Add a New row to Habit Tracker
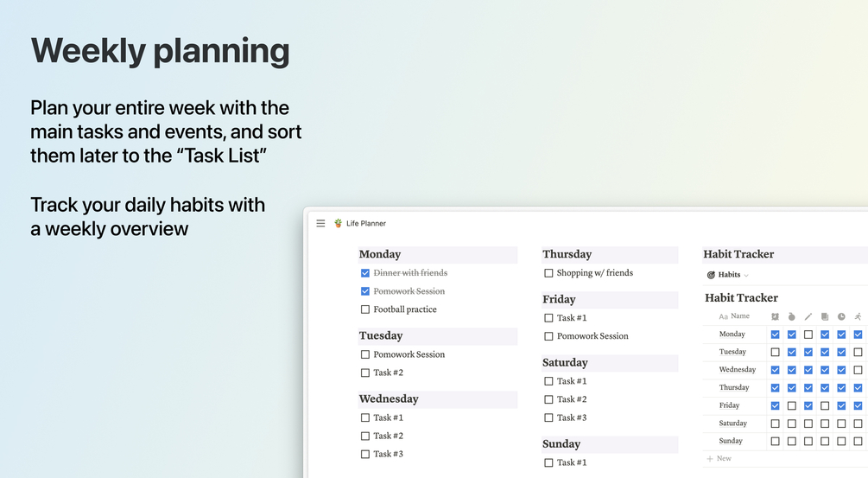The width and height of the screenshot is (868, 478). 719,459
